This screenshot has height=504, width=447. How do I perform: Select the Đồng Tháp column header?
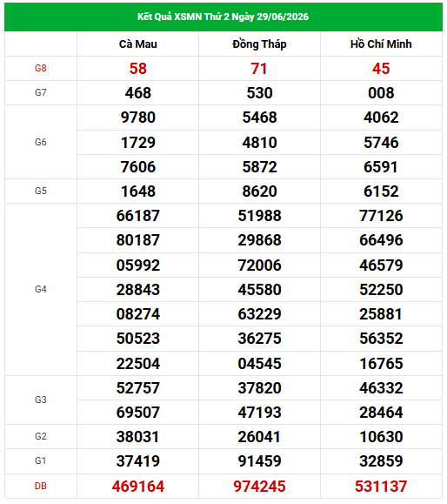point(259,44)
